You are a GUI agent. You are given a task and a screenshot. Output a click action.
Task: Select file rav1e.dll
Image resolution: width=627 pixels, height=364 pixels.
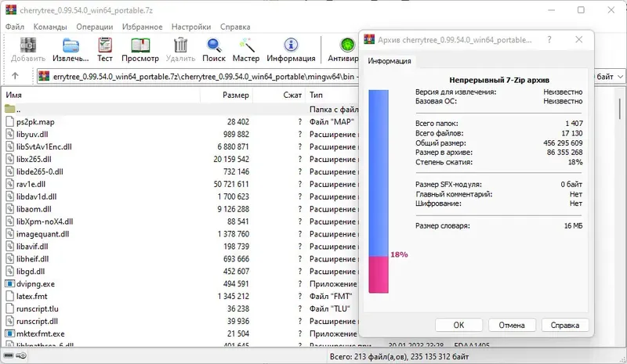31,184
